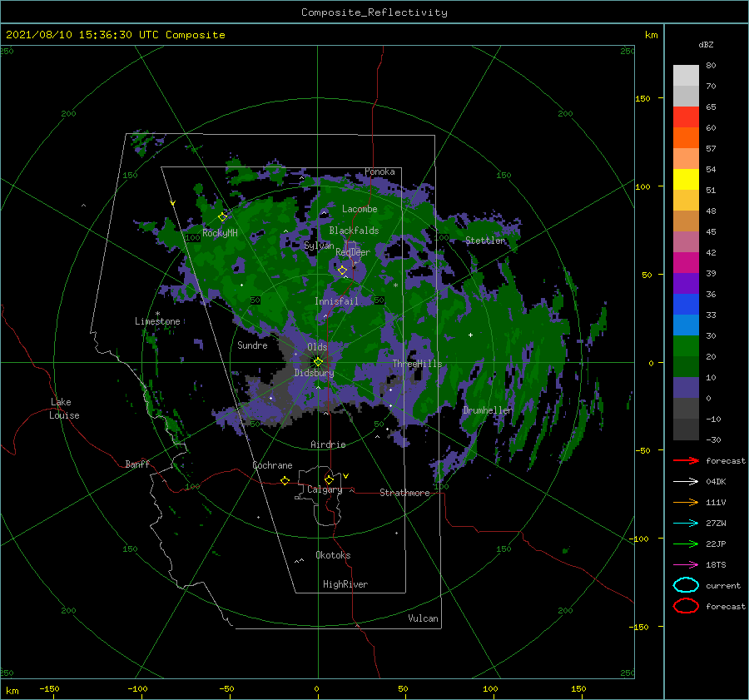749x700 pixels.
Task: Click the yellow V marker northwest of RockyMH
Action: point(173,203)
